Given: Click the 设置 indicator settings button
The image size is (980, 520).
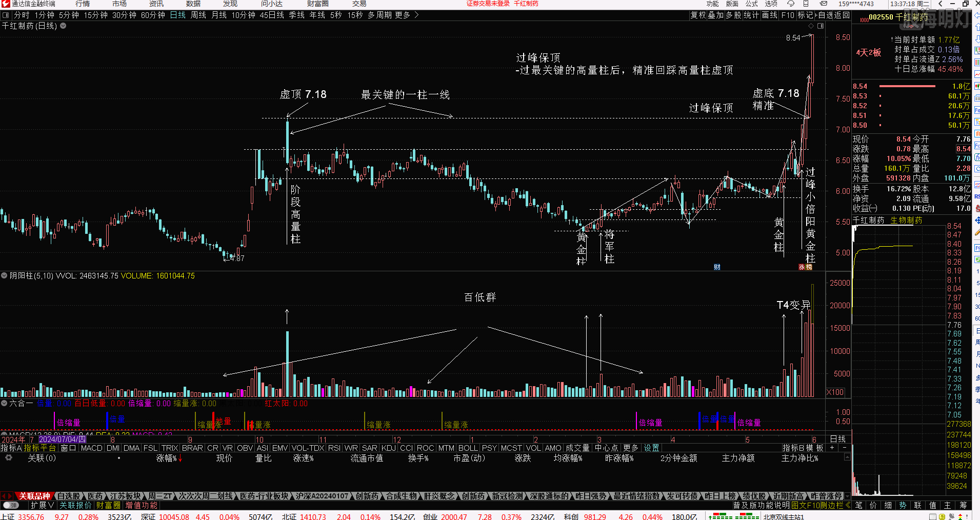Looking at the screenshot, I should [x=652, y=448].
